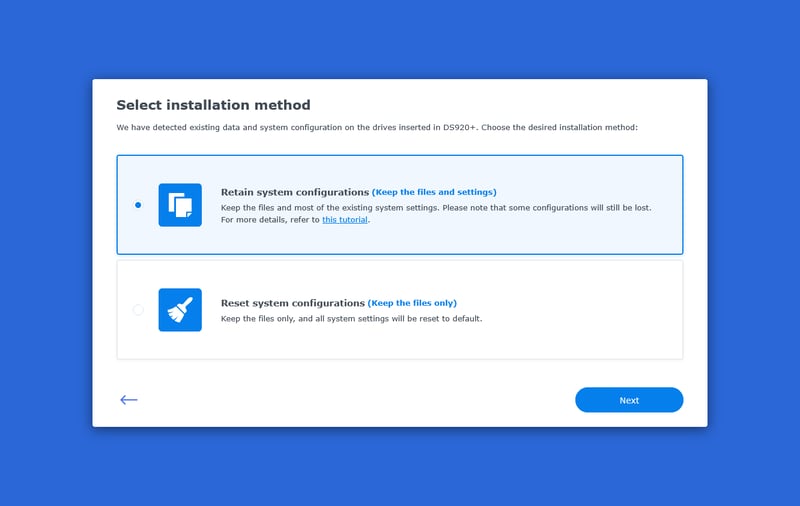Select the Retain system configurations radio button
Image resolution: width=800 pixels, height=506 pixels.
pyautogui.click(x=138, y=205)
